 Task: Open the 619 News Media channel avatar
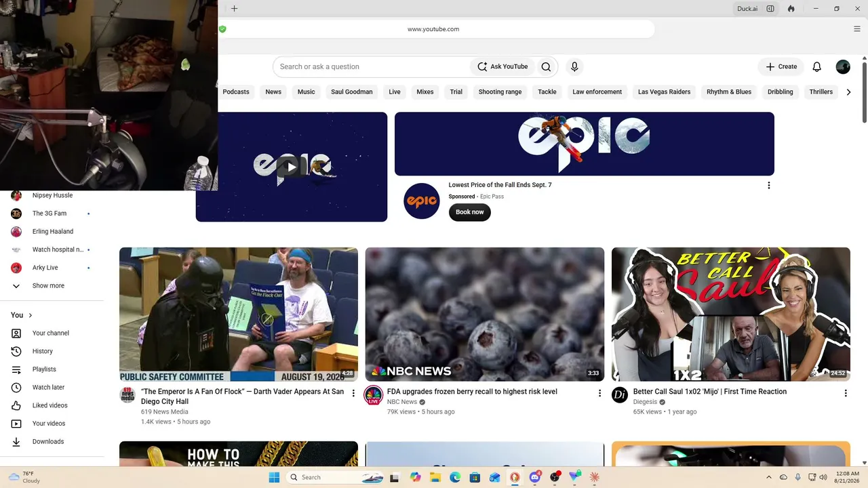[127, 395]
